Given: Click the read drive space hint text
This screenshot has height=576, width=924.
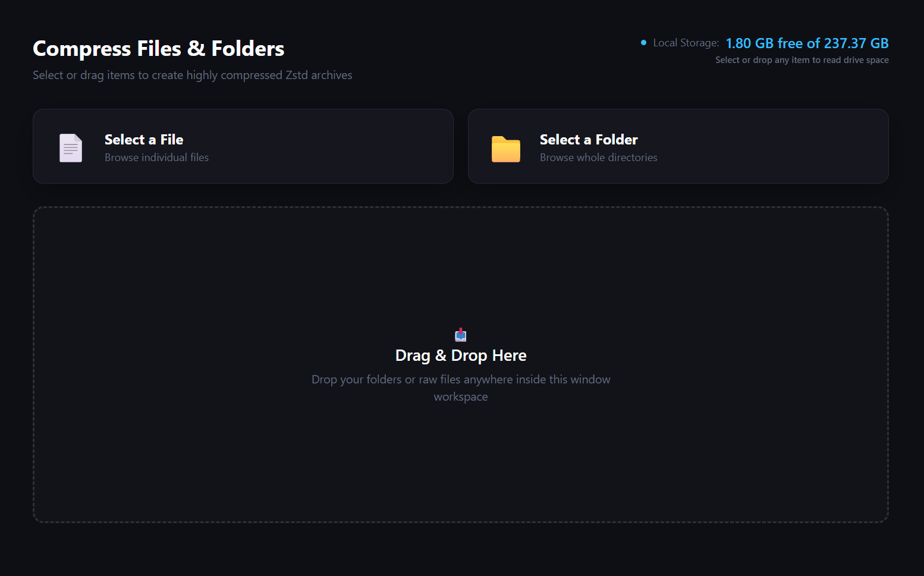Looking at the screenshot, I should 802,60.
